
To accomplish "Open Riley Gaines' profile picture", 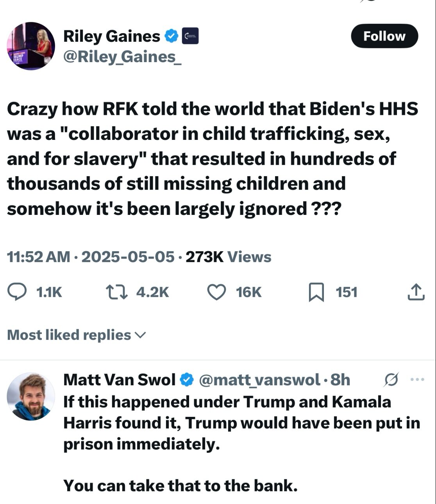I will pyautogui.click(x=31, y=46).
